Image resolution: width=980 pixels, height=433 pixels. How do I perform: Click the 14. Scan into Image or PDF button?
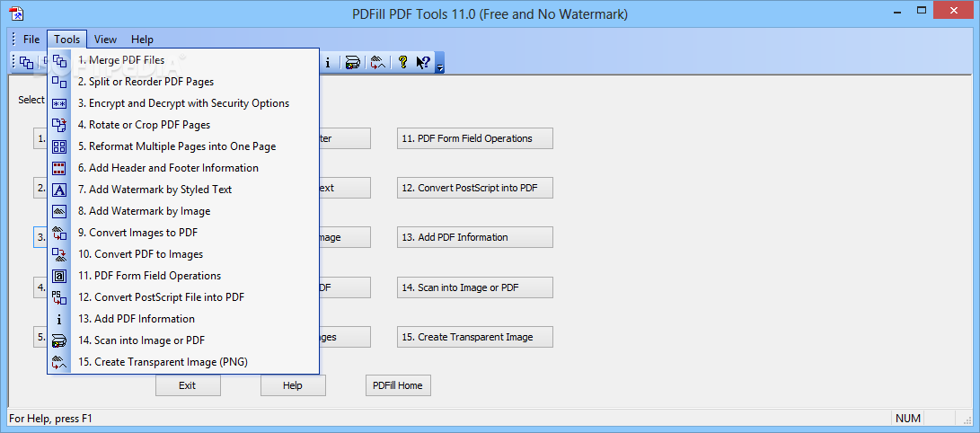(475, 287)
